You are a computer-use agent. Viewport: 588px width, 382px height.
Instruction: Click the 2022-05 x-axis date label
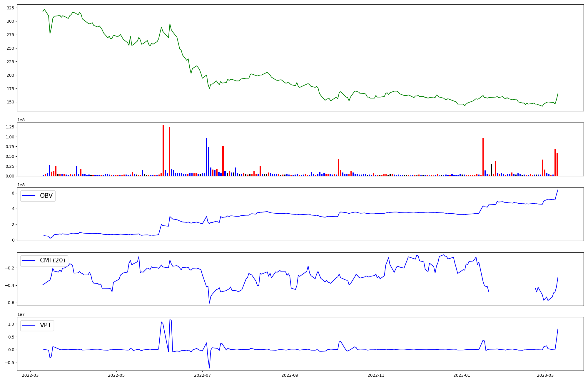pos(116,375)
